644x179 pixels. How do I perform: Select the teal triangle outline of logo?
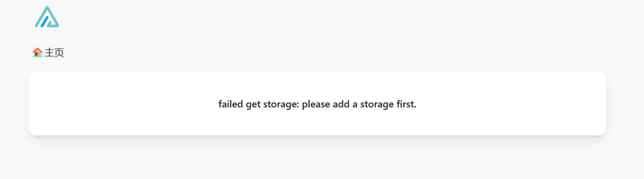47,17
